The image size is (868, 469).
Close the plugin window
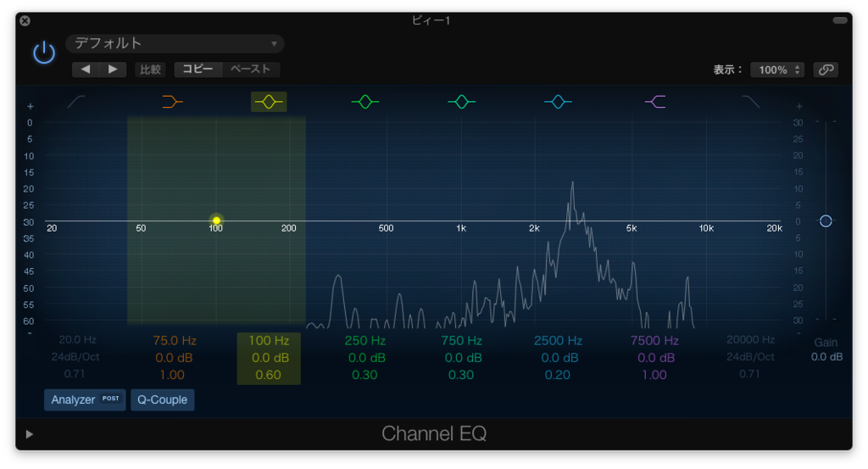[25, 21]
